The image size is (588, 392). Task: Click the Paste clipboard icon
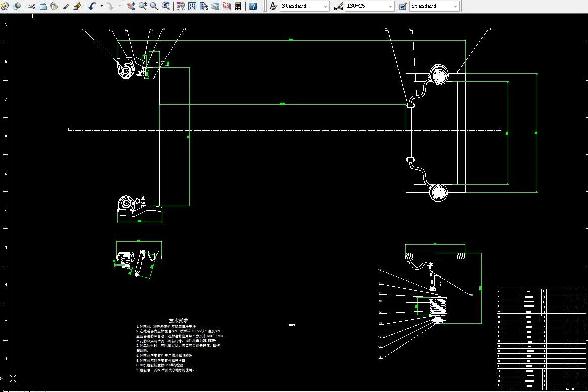coord(54,6)
